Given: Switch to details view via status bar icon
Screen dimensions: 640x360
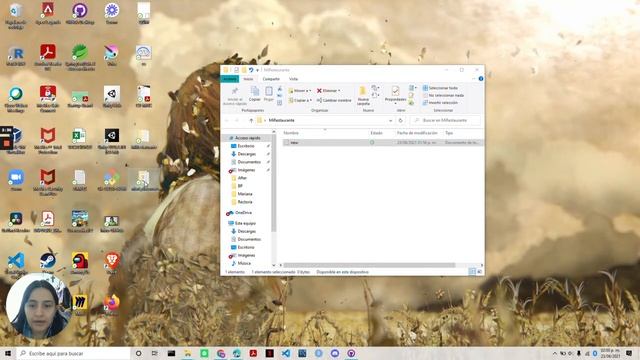Looking at the screenshot, I should [x=472, y=272].
